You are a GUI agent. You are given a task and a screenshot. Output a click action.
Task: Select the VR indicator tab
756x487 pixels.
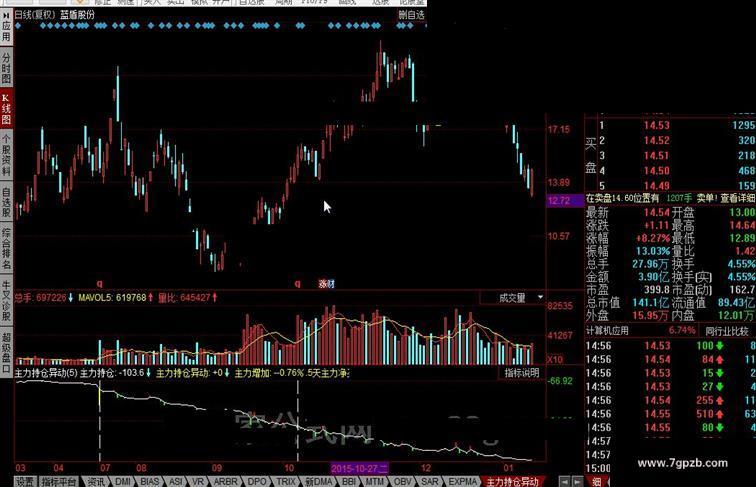click(x=198, y=481)
